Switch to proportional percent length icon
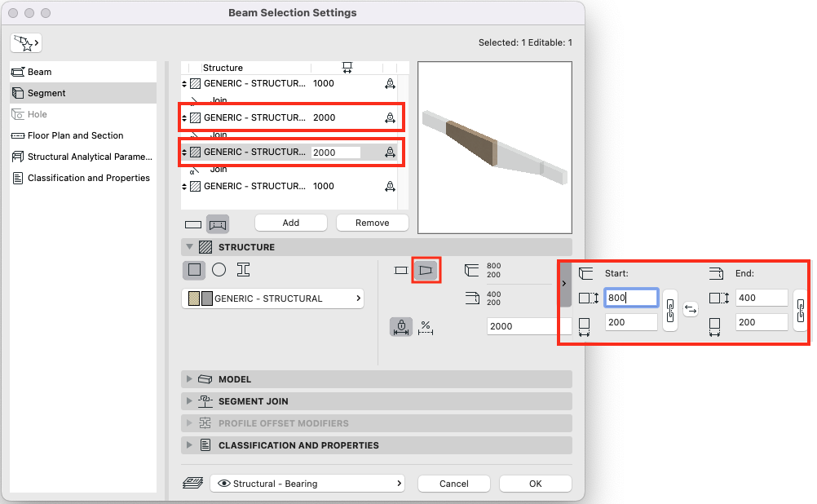 [x=426, y=327]
